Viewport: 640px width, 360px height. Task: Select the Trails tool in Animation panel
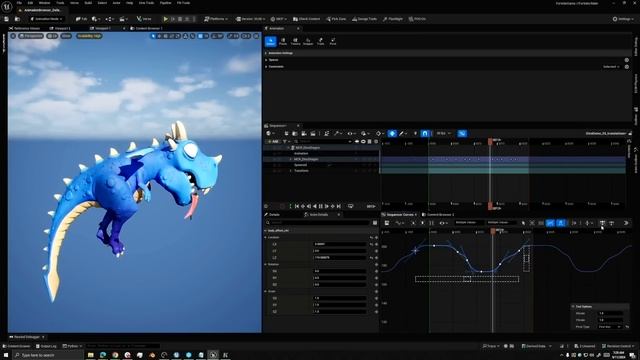321,41
